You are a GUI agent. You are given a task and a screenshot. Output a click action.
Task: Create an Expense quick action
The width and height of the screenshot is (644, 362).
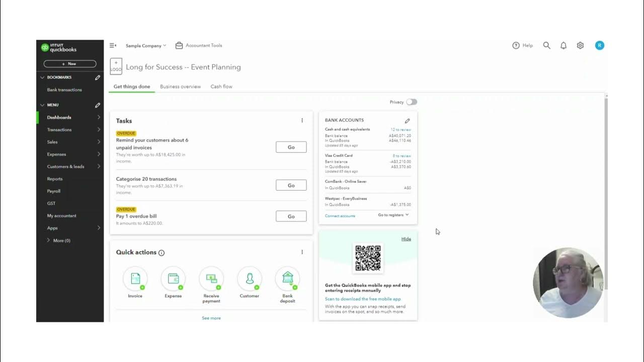(173, 279)
